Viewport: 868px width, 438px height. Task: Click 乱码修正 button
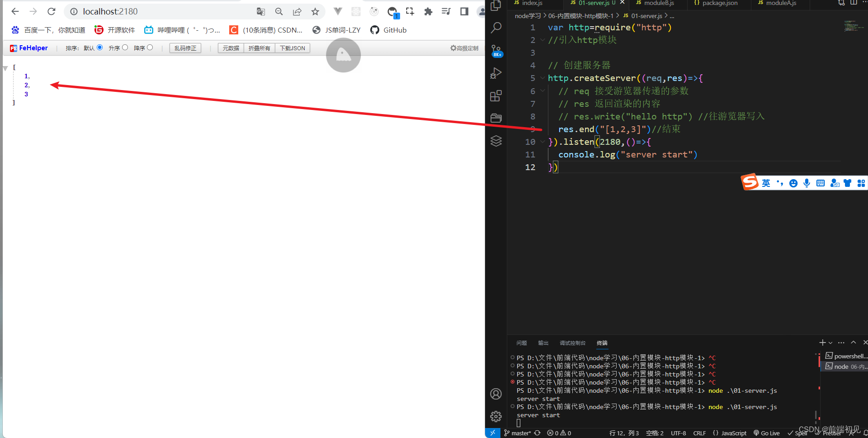tap(185, 48)
